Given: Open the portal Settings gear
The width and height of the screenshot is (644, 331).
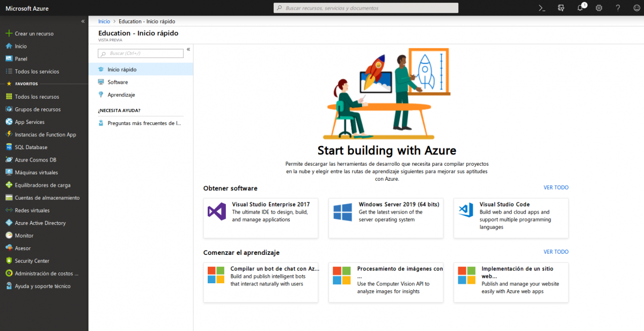Looking at the screenshot, I should tap(598, 8).
